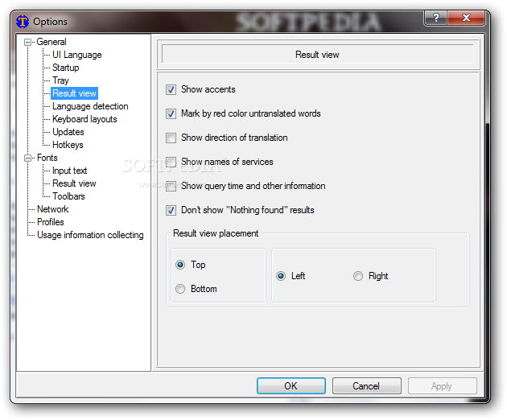Click the Apply button
Viewport: 507px width, 420px height.
click(x=442, y=385)
